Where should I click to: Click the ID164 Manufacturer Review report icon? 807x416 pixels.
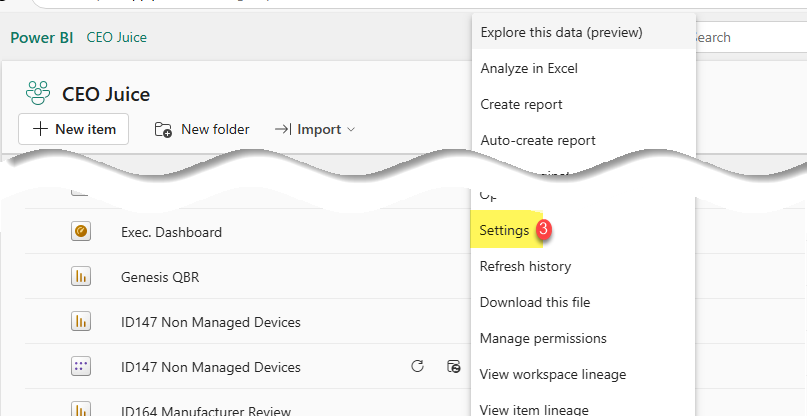pos(81,409)
